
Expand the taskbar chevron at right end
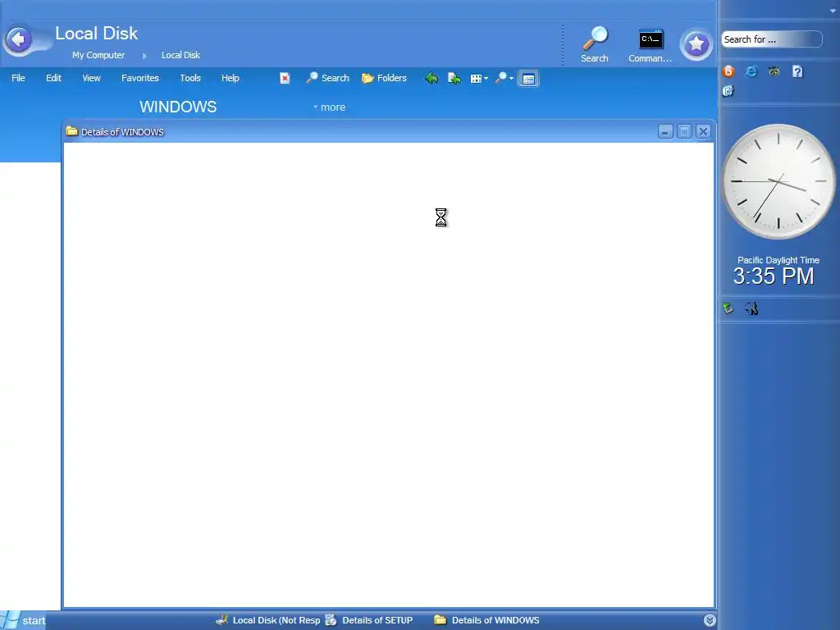coord(710,620)
